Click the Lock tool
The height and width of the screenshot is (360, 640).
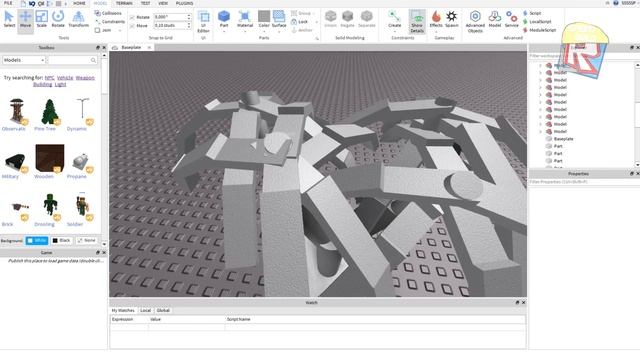(x=300, y=22)
